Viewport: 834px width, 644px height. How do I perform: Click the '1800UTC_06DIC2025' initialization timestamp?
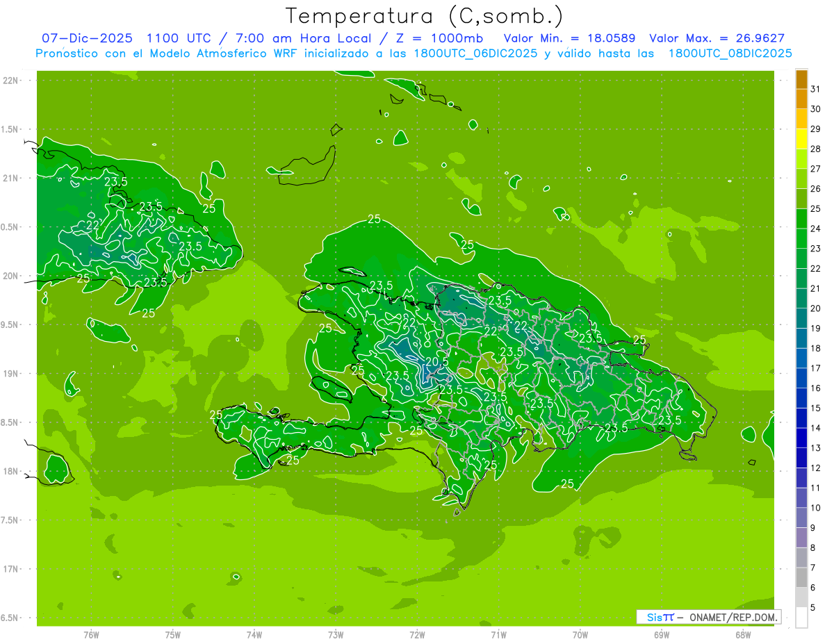pos(475,53)
